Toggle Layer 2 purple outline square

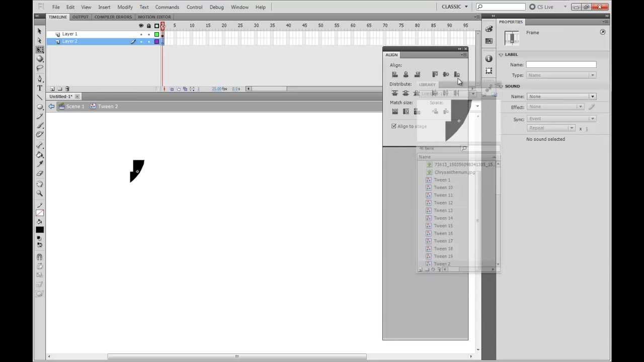(x=156, y=41)
